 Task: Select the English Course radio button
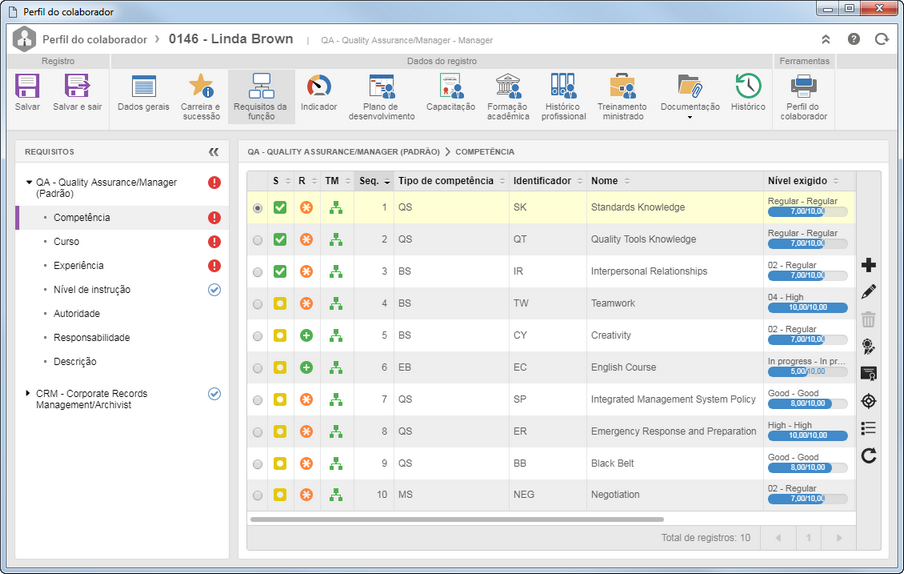click(x=258, y=368)
